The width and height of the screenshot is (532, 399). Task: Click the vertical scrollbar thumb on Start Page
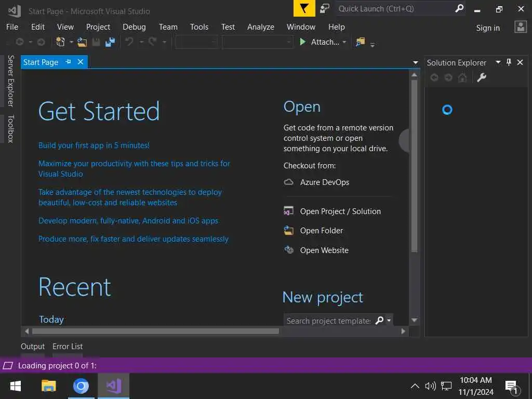coord(414,165)
